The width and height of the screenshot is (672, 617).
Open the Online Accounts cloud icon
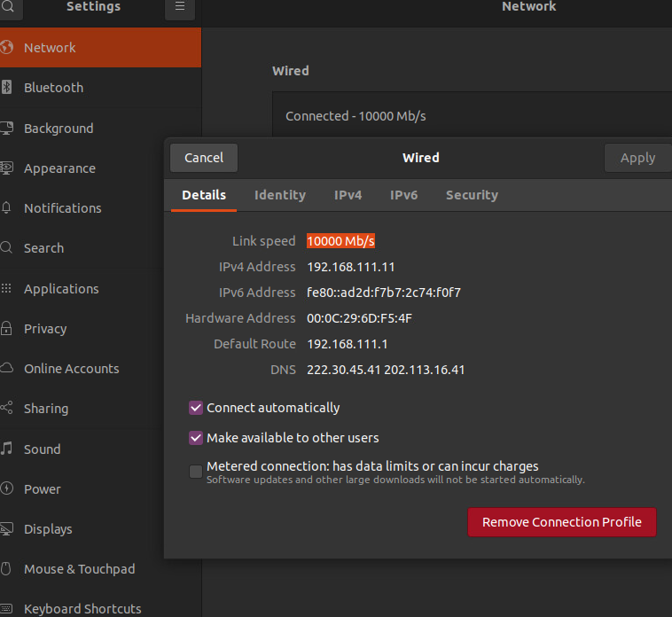pyautogui.click(x=7, y=369)
